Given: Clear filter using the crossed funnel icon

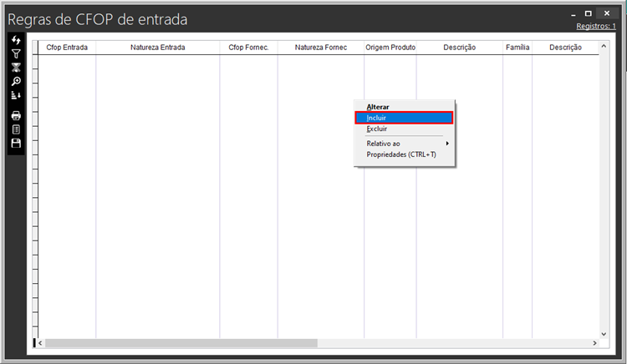Looking at the screenshot, I should point(16,67).
